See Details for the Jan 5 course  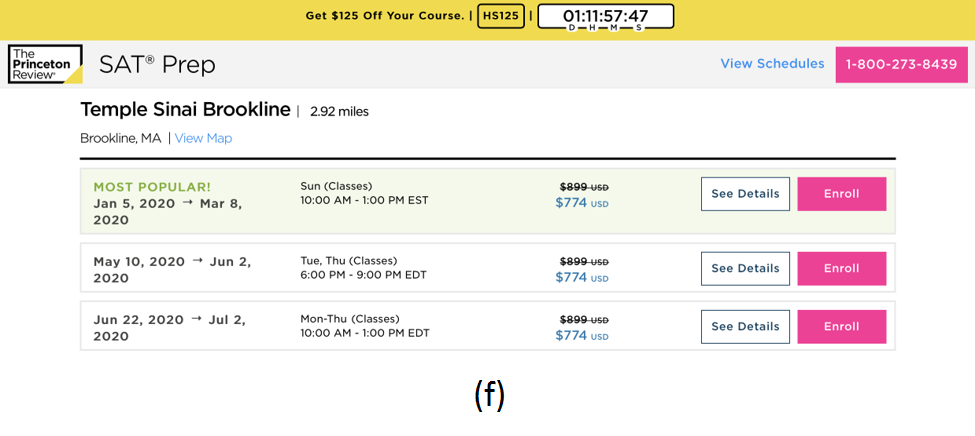tap(745, 194)
